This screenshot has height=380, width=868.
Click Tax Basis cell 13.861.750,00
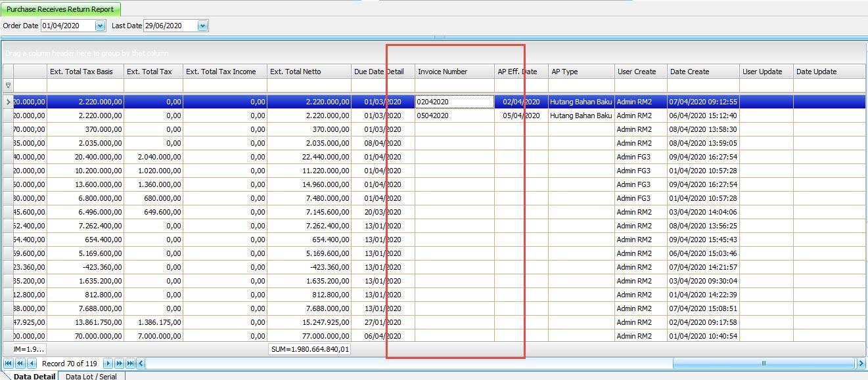(x=85, y=322)
